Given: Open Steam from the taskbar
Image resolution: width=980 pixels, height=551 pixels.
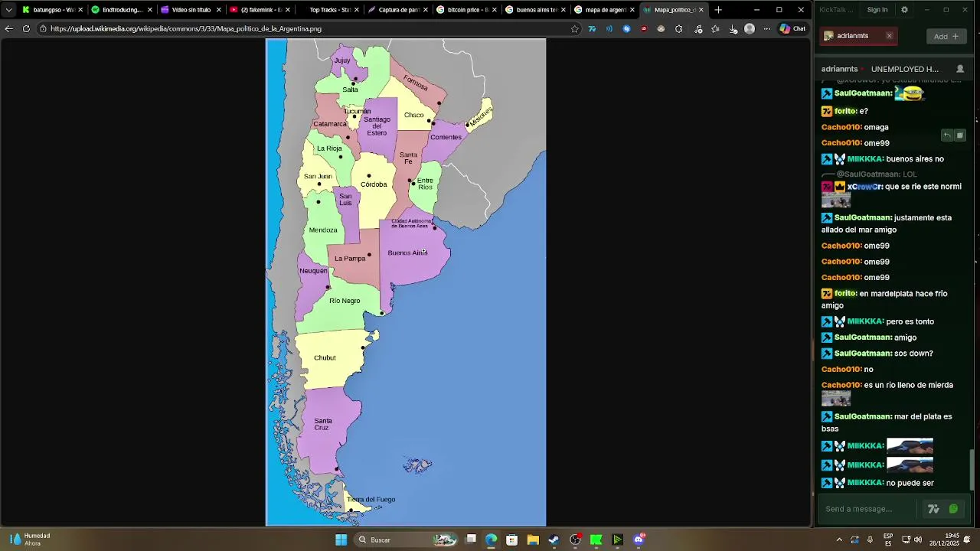Looking at the screenshot, I should [x=554, y=540].
